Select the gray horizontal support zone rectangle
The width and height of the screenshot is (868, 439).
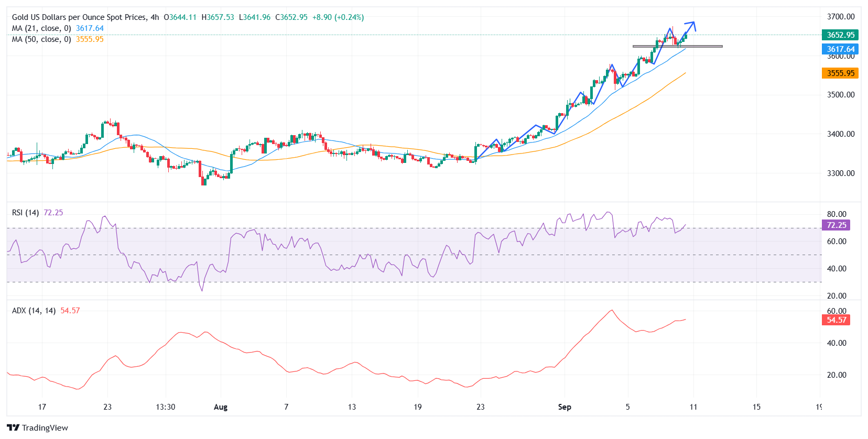(677, 47)
